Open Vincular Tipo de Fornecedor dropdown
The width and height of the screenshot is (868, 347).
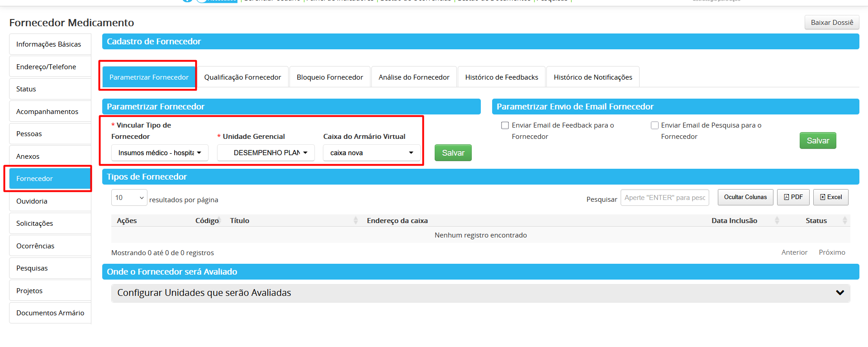point(160,153)
